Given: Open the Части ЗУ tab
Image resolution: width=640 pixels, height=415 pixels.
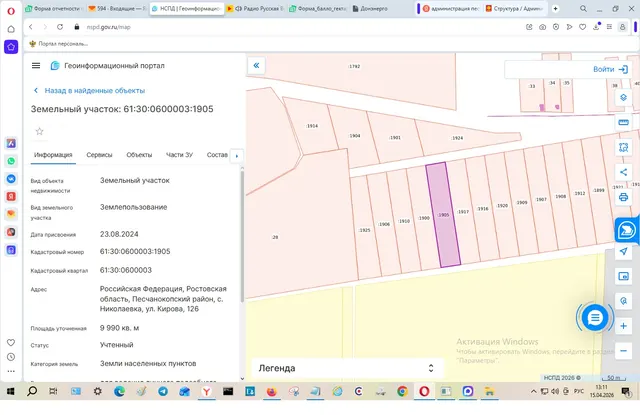Looking at the screenshot, I should point(179,155).
